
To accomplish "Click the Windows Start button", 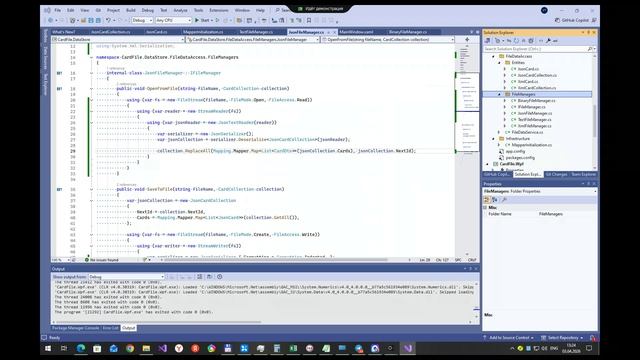I will coord(48,348).
